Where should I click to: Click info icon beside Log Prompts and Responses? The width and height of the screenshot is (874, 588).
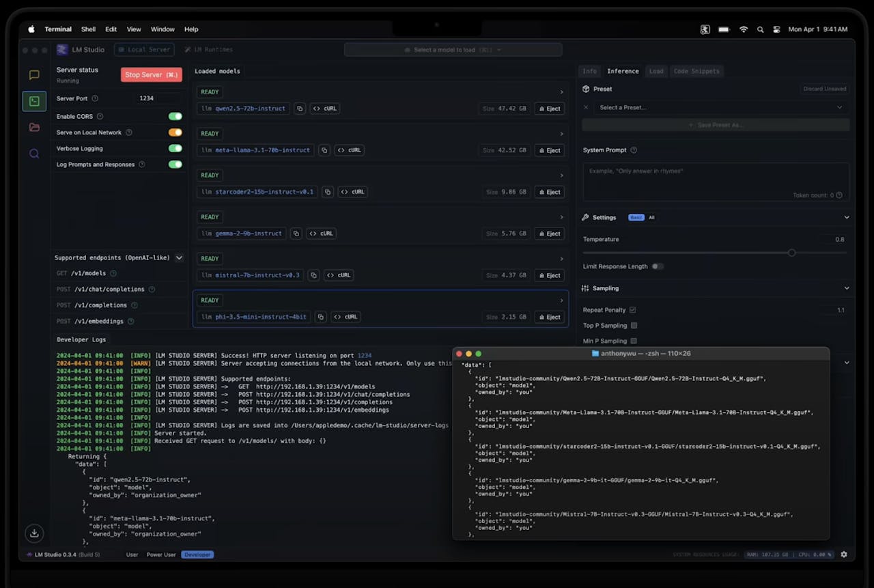click(x=142, y=165)
